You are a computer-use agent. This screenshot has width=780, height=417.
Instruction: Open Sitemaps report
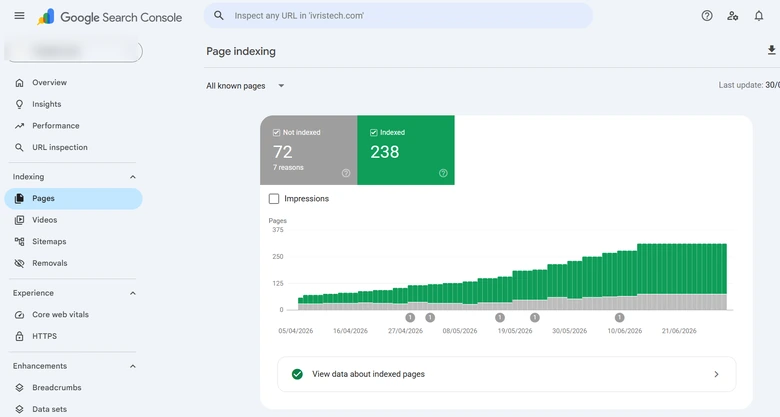click(74, 241)
